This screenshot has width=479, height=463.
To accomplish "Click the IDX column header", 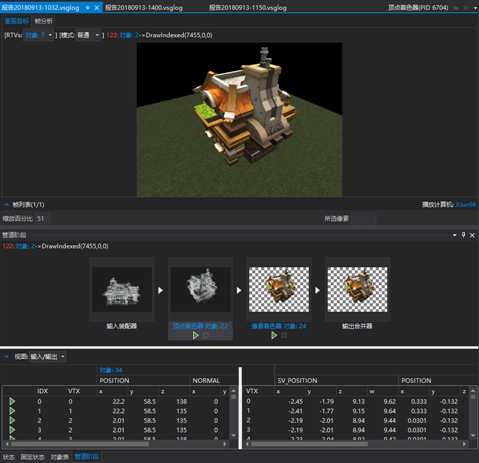I will [42, 391].
